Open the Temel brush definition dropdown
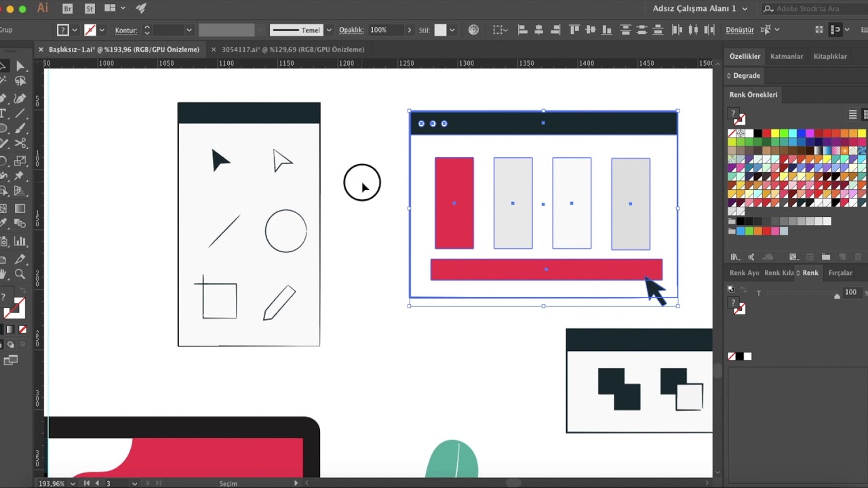The height and width of the screenshot is (488, 868). 329,30
